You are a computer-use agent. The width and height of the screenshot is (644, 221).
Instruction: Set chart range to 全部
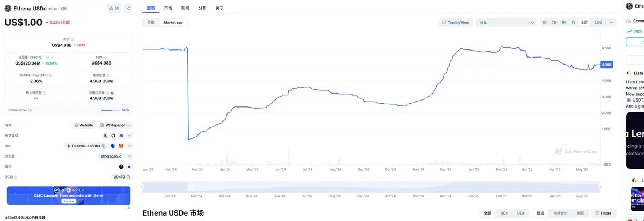point(584,22)
